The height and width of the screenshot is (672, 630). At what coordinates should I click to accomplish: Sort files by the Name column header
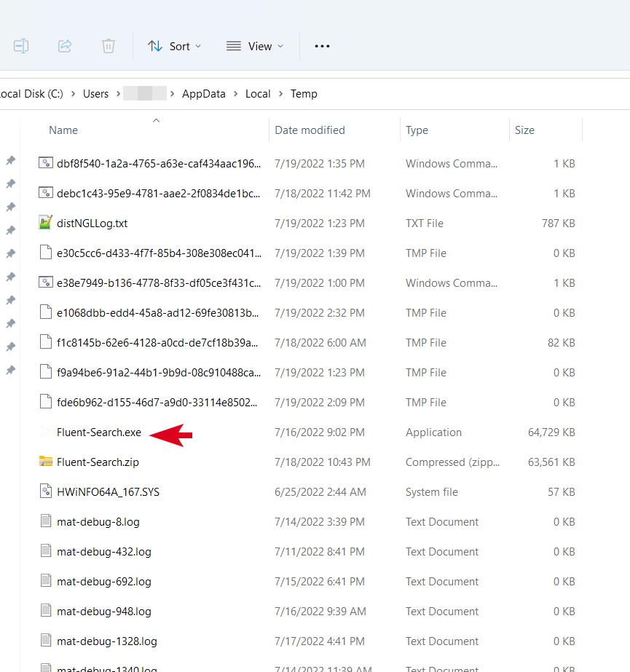[x=63, y=130]
